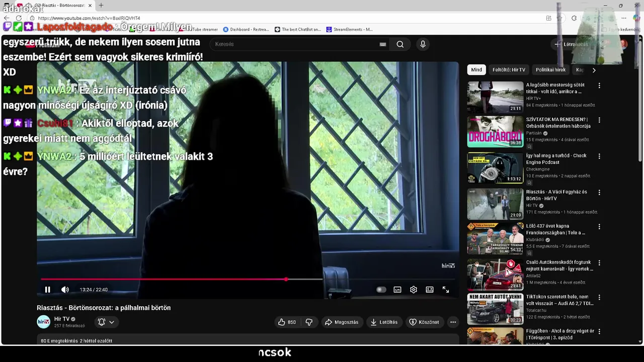Click the search magnifier button
This screenshot has height=362, width=644.
tap(400, 44)
